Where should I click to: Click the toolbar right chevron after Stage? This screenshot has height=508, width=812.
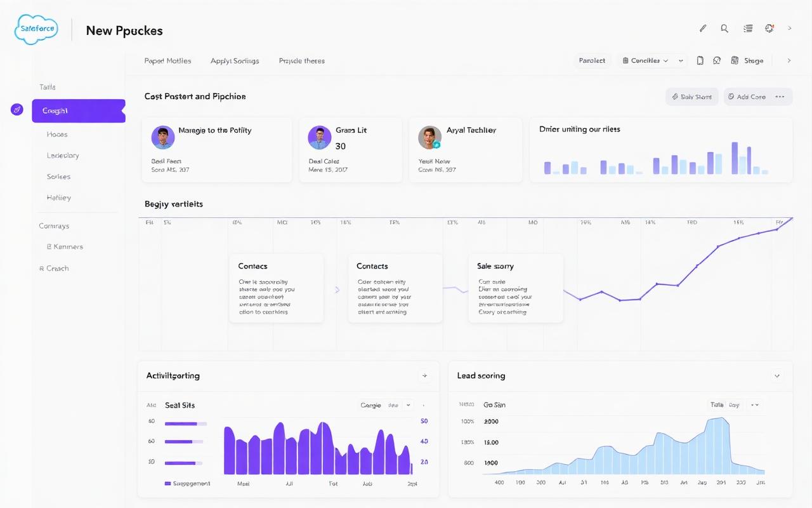(x=789, y=61)
